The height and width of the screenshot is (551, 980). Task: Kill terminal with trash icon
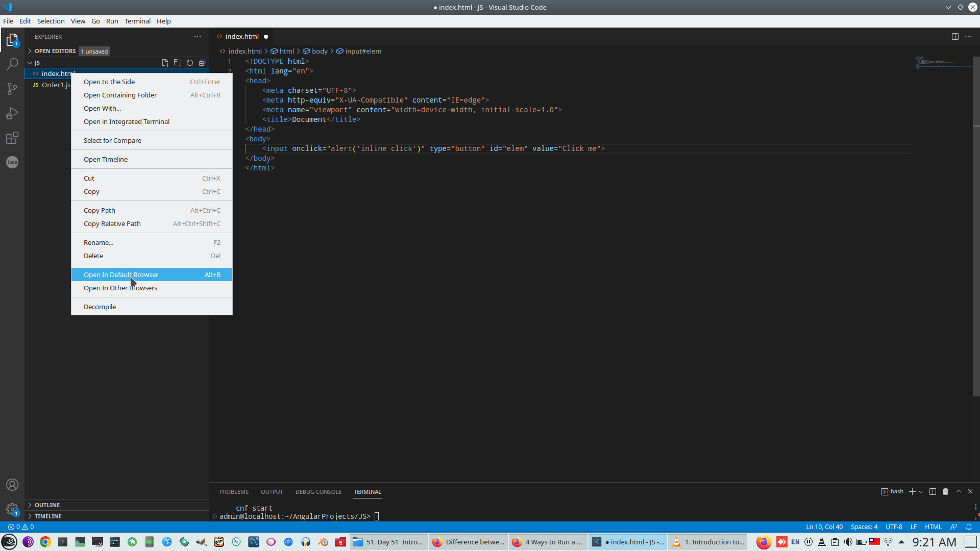click(945, 491)
